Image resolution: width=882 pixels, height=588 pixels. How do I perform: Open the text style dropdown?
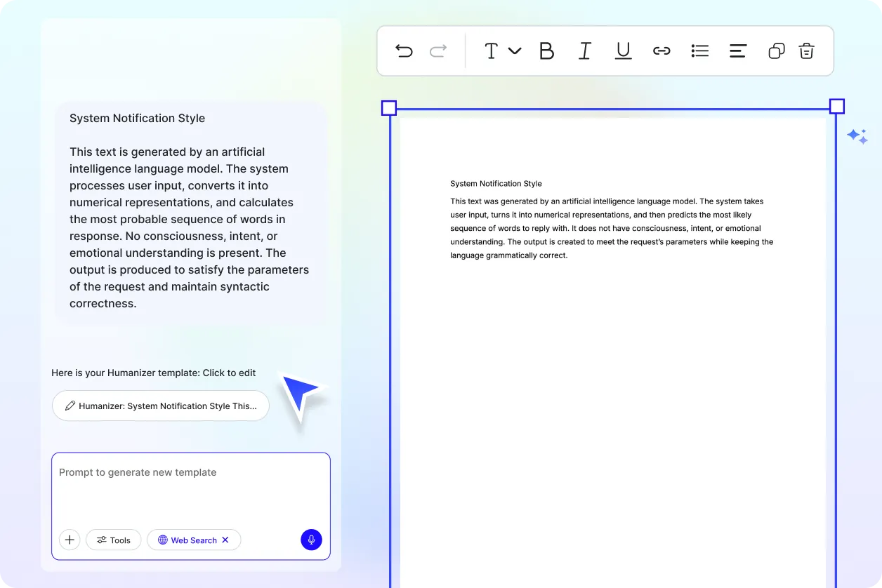point(501,51)
